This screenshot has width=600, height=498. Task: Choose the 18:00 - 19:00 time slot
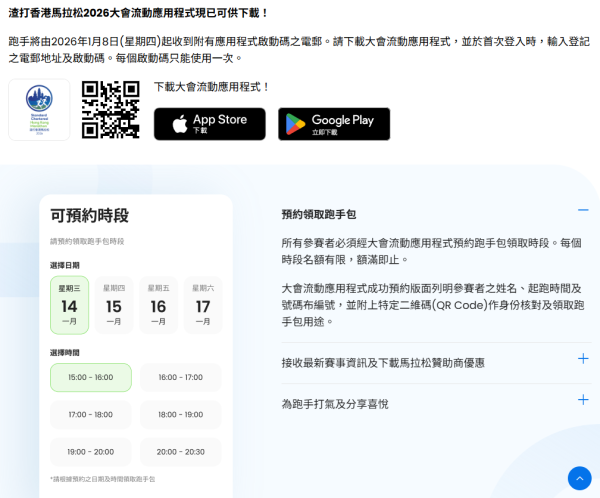tap(181, 415)
